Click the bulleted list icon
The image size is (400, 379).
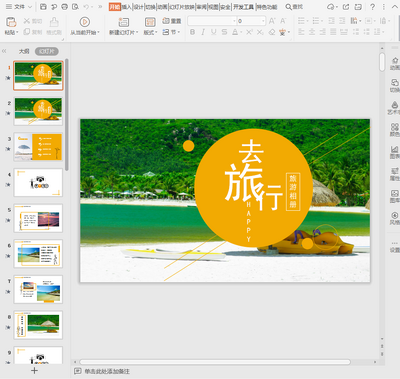pos(301,21)
